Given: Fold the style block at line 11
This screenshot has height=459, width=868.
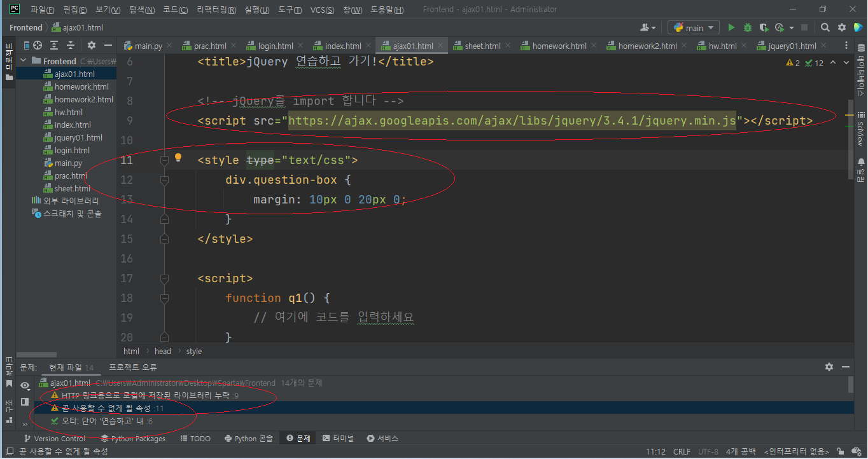Looking at the screenshot, I should click(164, 160).
